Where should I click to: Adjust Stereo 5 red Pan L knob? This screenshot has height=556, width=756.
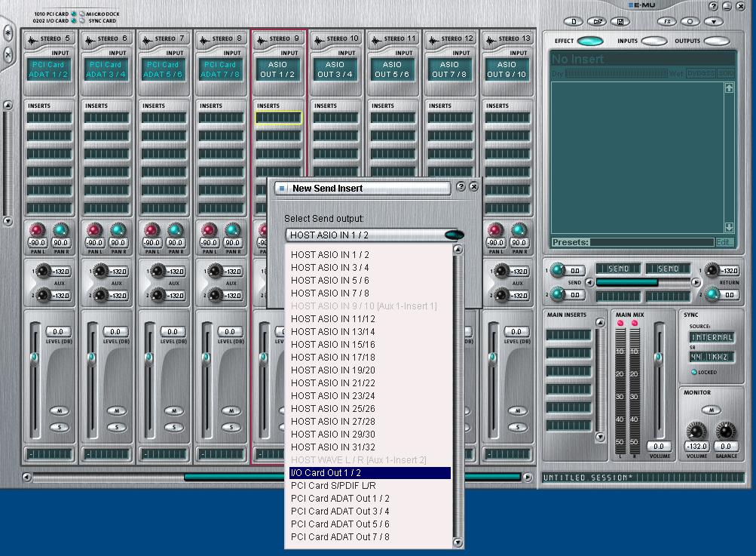pyautogui.click(x=37, y=230)
